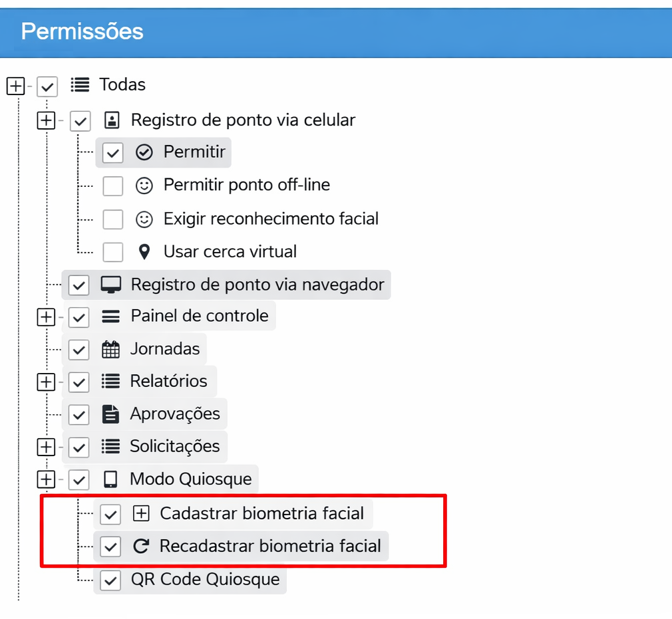Click the document icon beside Aprovações
This screenshot has height=619, width=672.
110,414
